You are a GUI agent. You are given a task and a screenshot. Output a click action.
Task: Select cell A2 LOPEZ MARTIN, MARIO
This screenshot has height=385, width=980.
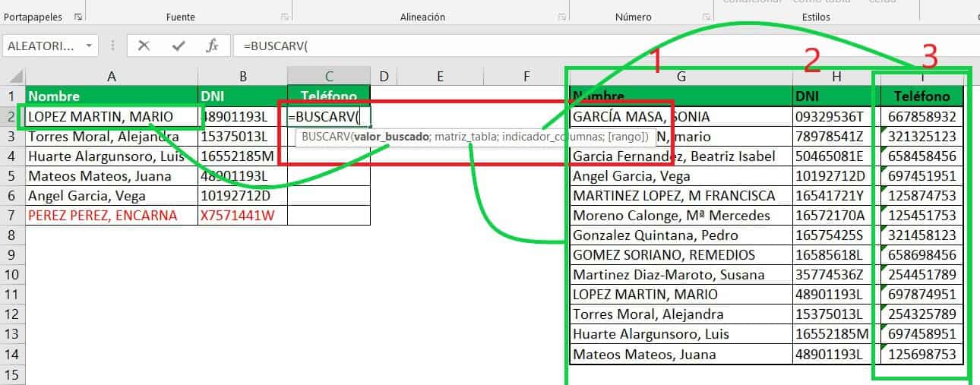[x=112, y=116]
